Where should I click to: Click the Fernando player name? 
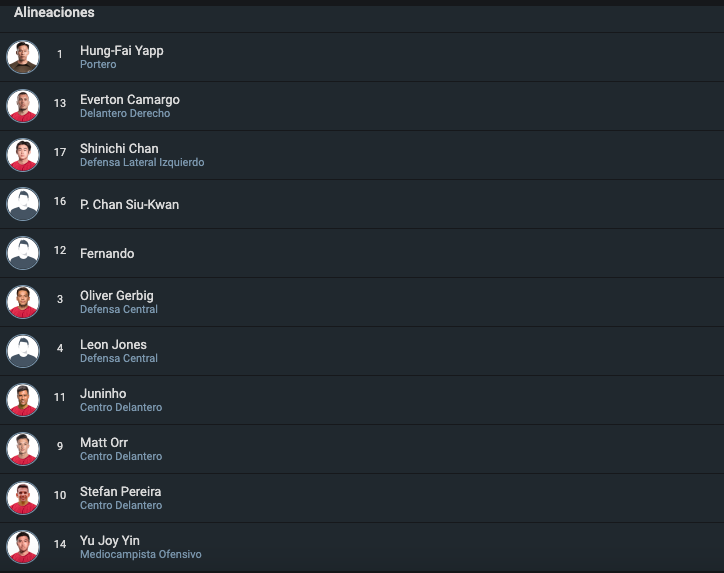click(107, 253)
